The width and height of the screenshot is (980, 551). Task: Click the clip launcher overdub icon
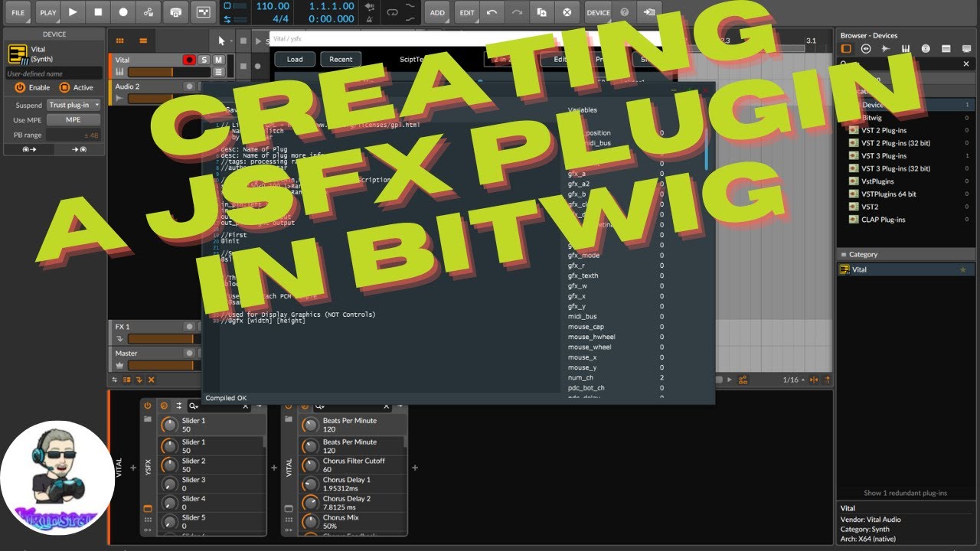[176, 12]
